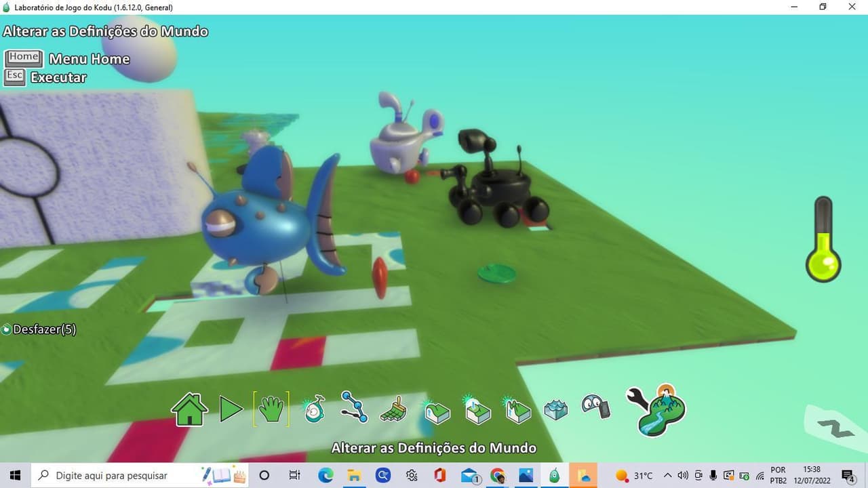Open the Windows Start menu
The width and height of the screenshot is (868, 488).
(15, 475)
